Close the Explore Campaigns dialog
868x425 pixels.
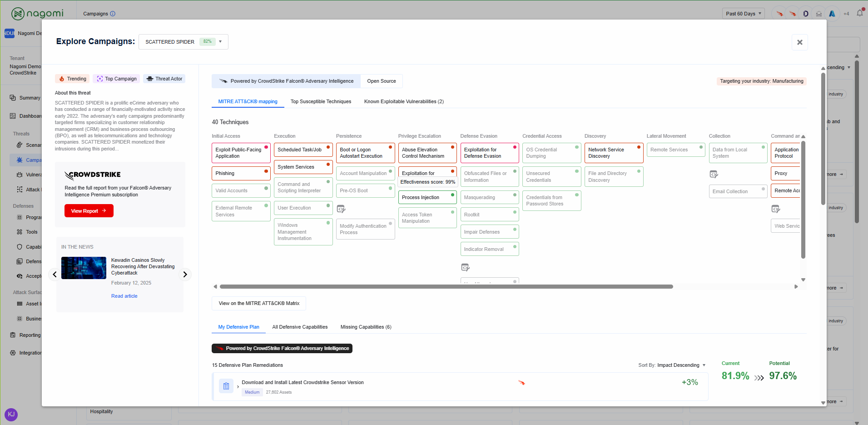[x=799, y=42]
